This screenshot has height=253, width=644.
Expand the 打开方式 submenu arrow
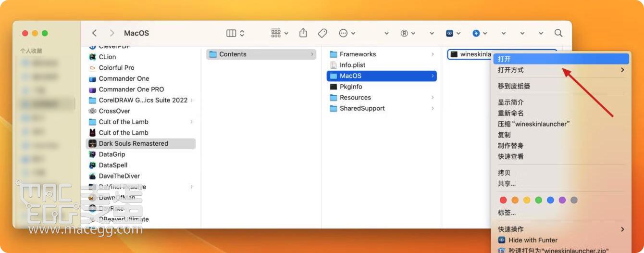tap(622, 70)
